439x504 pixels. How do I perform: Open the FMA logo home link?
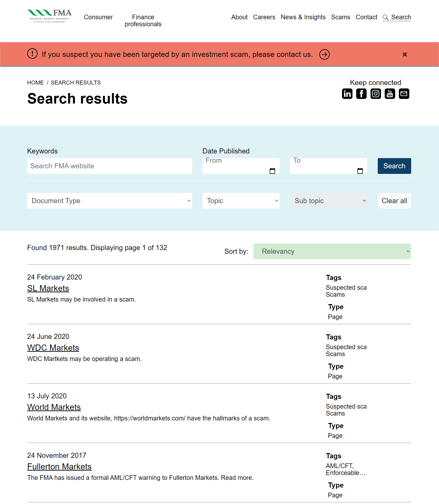49,16
